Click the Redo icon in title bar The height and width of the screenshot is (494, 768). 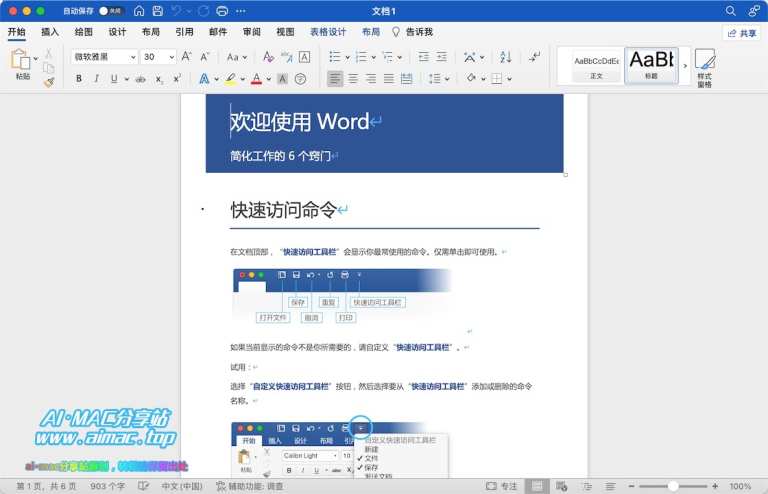point(204,11)
